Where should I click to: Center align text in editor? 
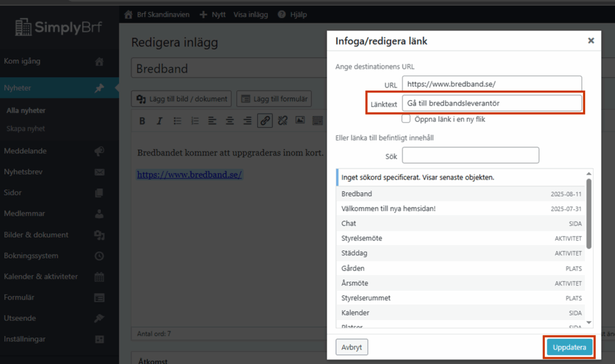230,121
